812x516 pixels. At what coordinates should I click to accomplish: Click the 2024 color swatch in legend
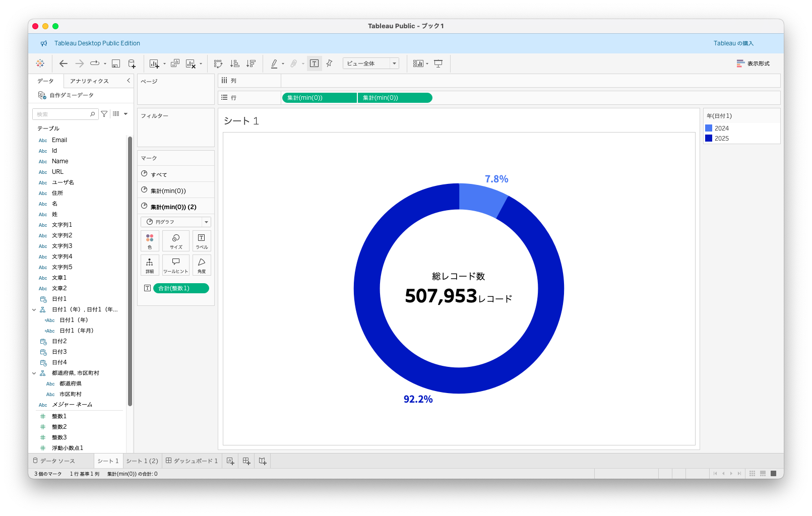(709, 128)
